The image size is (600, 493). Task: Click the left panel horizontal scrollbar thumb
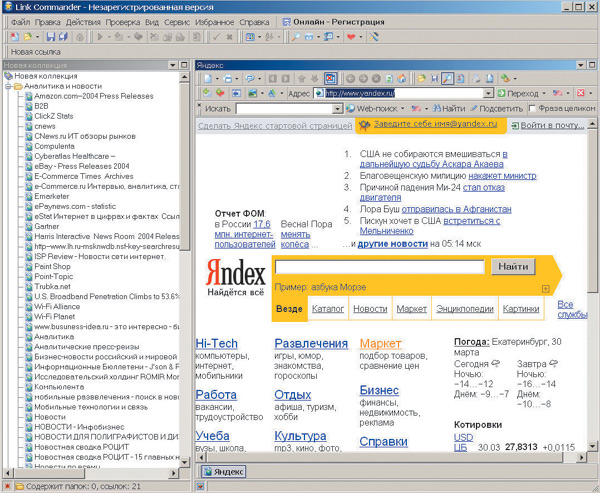pyautogui.click(x=49, y=473)
